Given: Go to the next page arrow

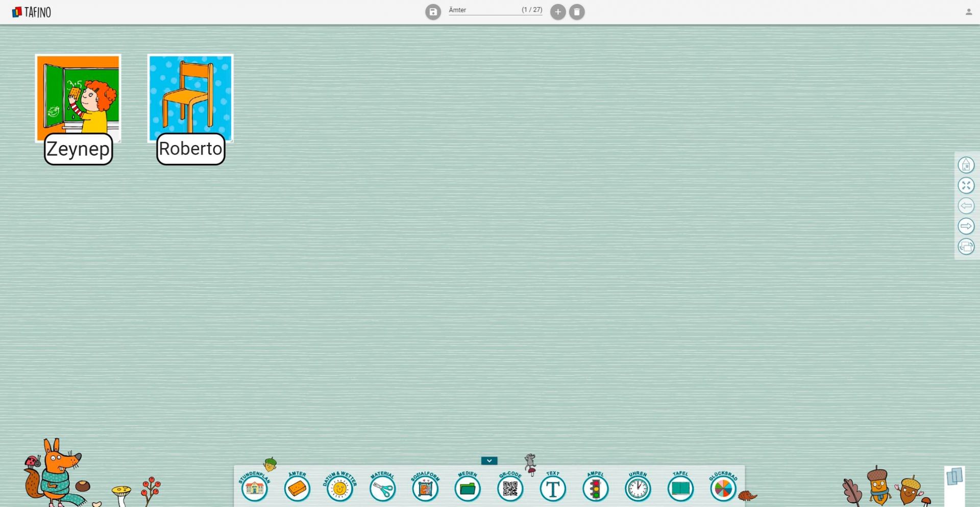Looking at the screenshot, I should [x=966, y=226].
